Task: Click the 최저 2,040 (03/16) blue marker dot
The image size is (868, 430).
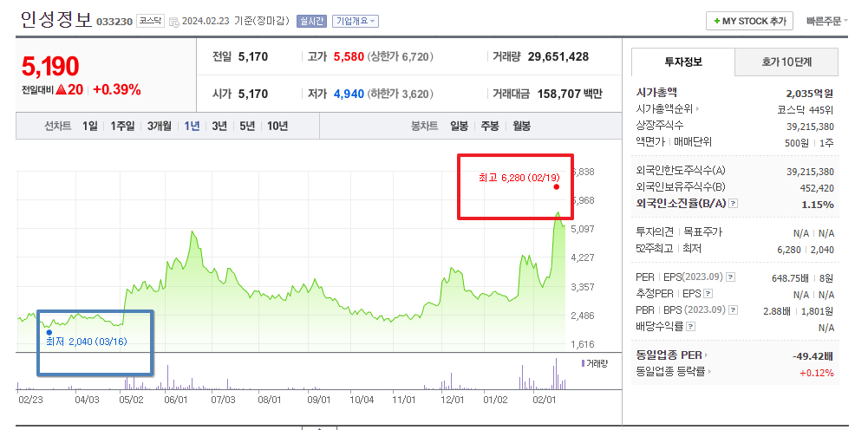Action: 49,332
